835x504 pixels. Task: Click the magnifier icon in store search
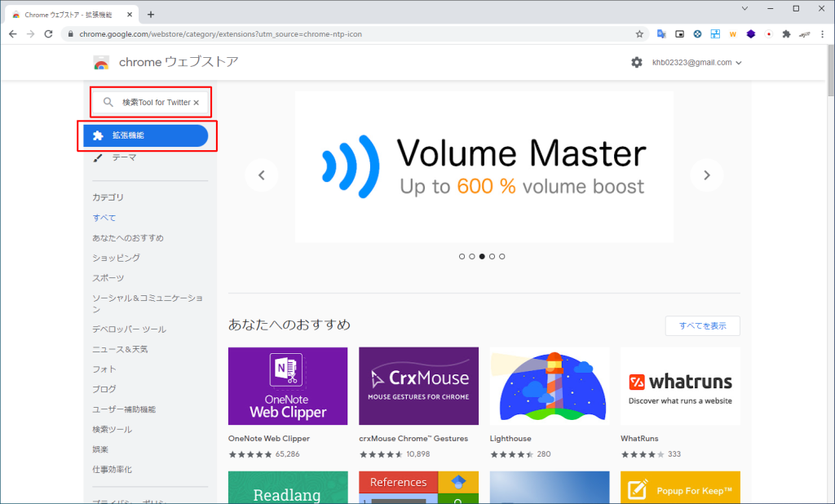108,102
